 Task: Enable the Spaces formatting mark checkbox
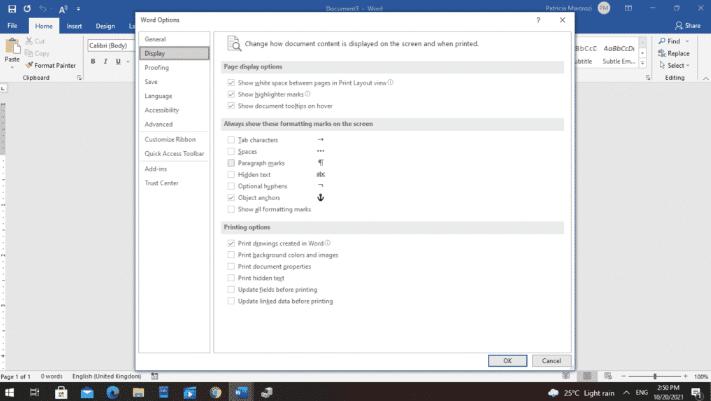pyautogui.click(x=231, y=152)
